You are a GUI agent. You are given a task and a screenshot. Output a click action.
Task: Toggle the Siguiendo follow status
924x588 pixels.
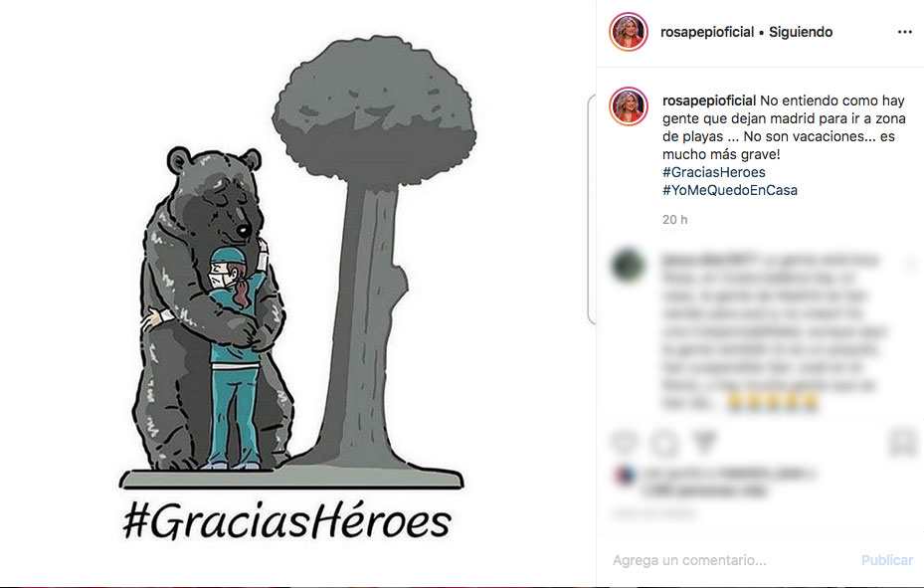coord(801,32)
